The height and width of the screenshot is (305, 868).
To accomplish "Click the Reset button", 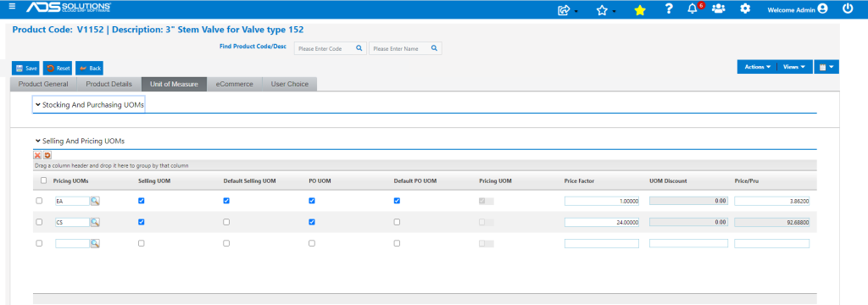I will pyautogui.click(x=58, y=68).
